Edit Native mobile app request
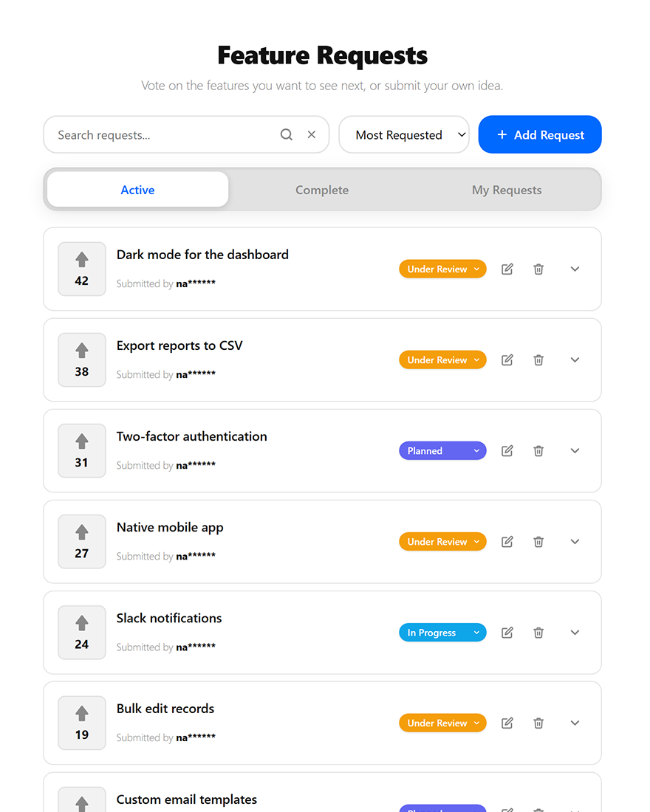Viewport: 650px width, 812px height. tap(507, 542)
